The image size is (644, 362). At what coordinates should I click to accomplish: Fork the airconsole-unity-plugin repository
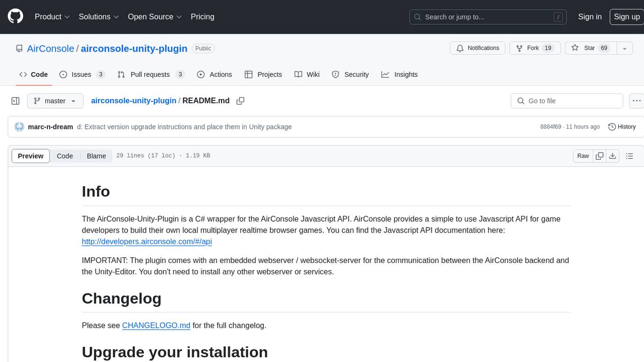(535, 48)
